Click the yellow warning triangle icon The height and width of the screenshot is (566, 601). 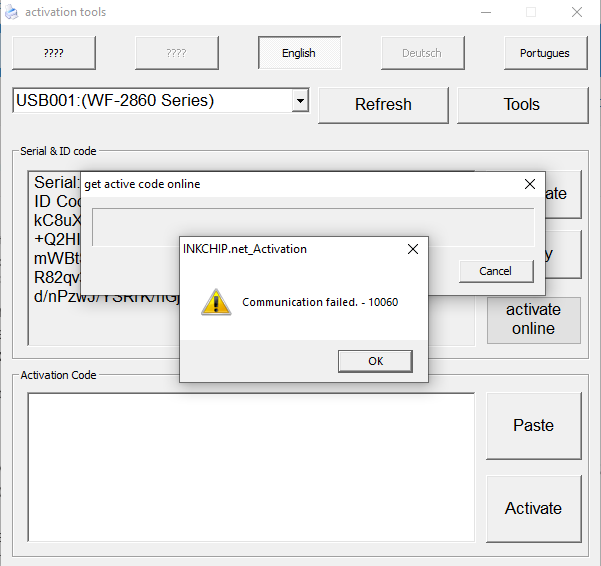point(215,302)
